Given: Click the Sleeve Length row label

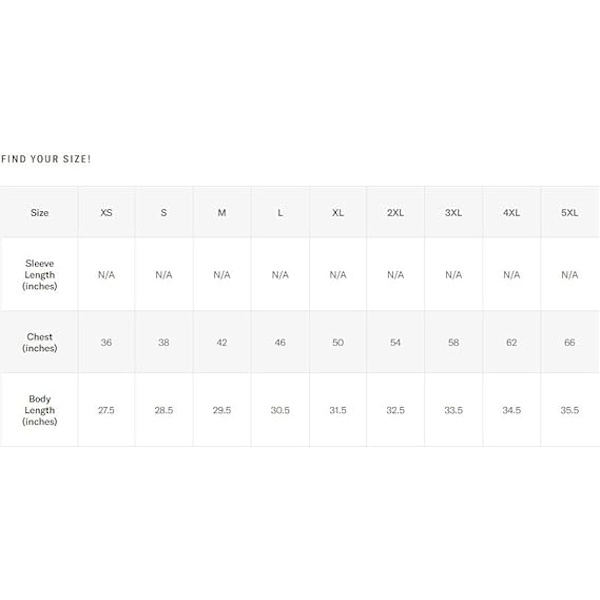Looking at the screenshot, I should point(40,275).
